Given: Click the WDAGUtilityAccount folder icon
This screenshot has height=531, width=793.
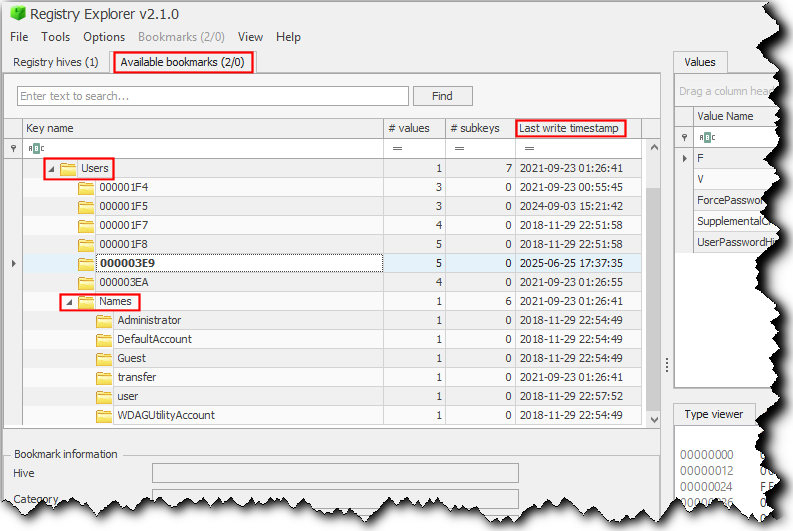Looking at the screenshot, I should pos(104,416).
